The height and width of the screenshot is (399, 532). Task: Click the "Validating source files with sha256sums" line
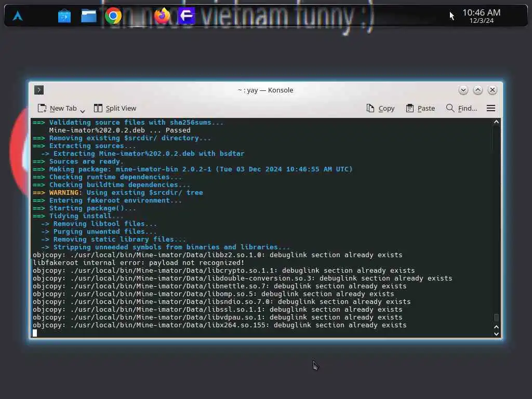coord(128,123)
